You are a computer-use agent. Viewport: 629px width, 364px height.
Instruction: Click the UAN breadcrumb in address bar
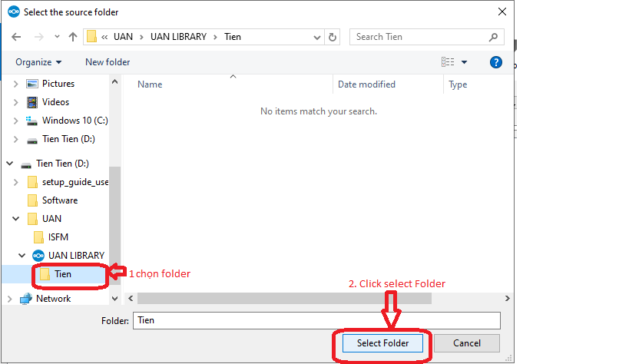click(123, 37)
